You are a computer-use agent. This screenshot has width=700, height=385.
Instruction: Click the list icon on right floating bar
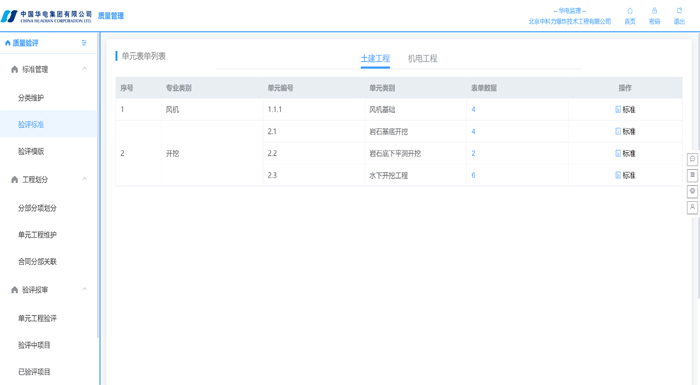(692, 175)
